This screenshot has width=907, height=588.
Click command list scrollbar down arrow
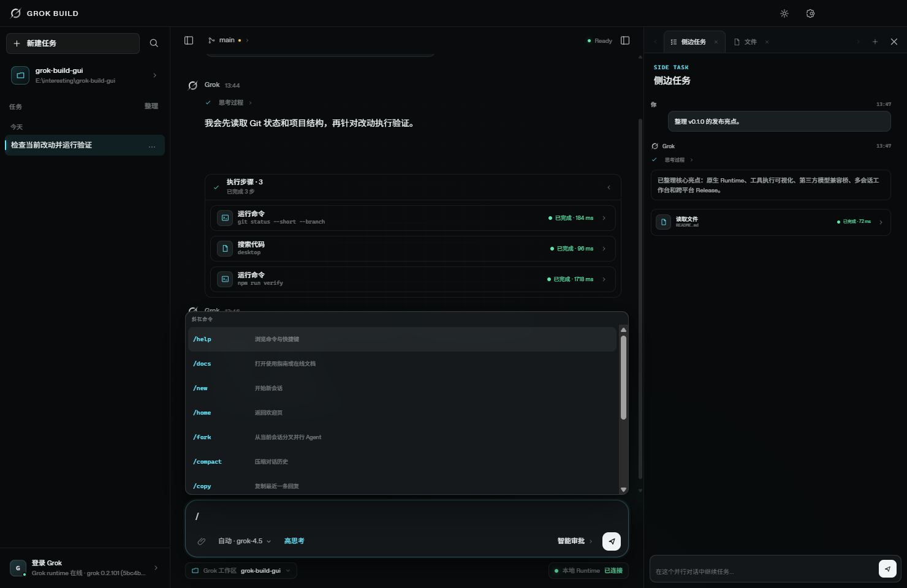623,489
